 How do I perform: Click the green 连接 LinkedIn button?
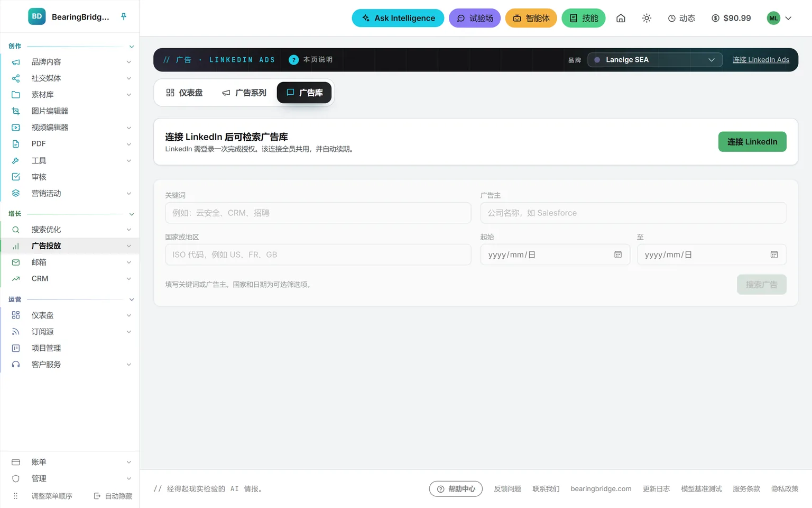pos(752,142)
